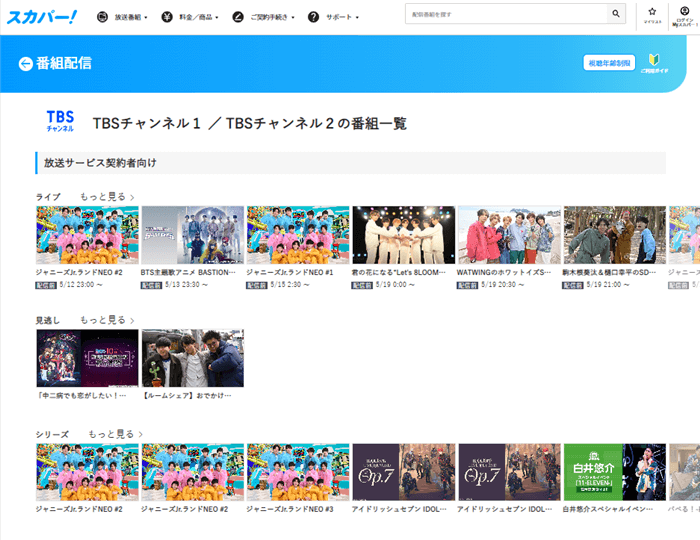
Task: Click the スカパー! logo
Action: (42, 17)
